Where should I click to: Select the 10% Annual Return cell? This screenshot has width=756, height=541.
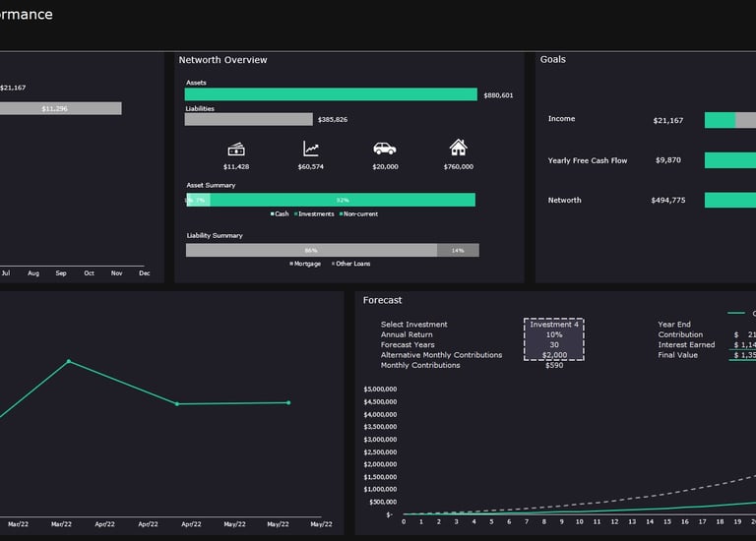(554, 334)
